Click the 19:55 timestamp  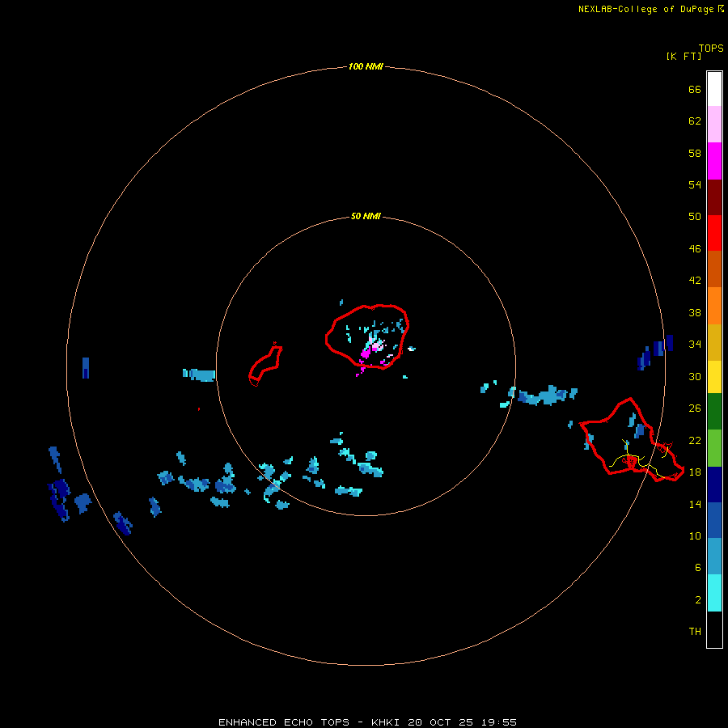tap(499, 722)
